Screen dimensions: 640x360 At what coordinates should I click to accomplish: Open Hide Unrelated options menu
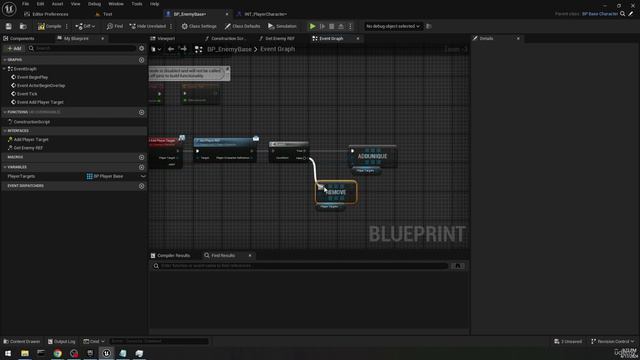pyautogui.click(x=171, y=26)
